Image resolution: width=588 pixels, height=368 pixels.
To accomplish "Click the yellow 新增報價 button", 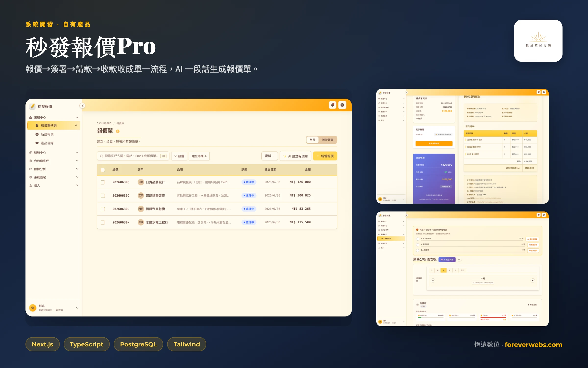I will pos(325,156).
